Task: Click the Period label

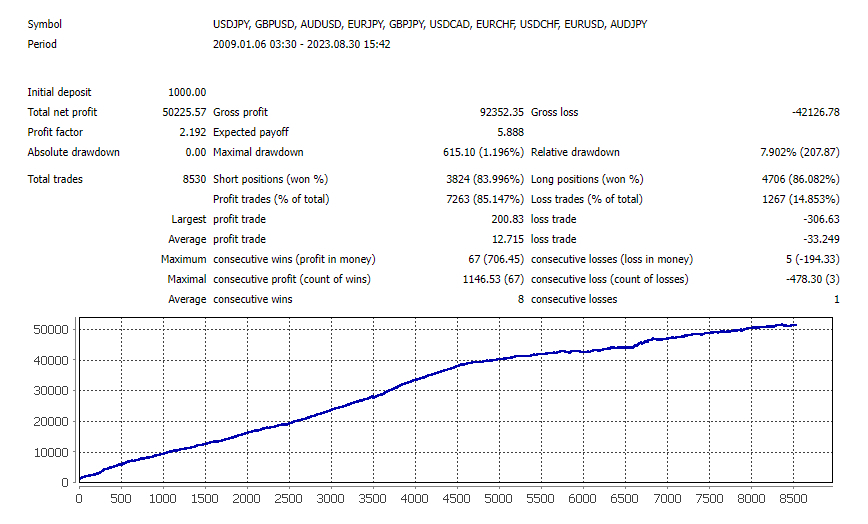Action: pos(42,44)
